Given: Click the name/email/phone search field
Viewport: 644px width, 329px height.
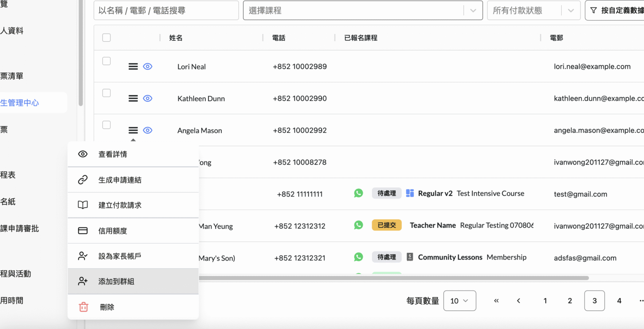Looking at the screenshot, I should (166, 10).
